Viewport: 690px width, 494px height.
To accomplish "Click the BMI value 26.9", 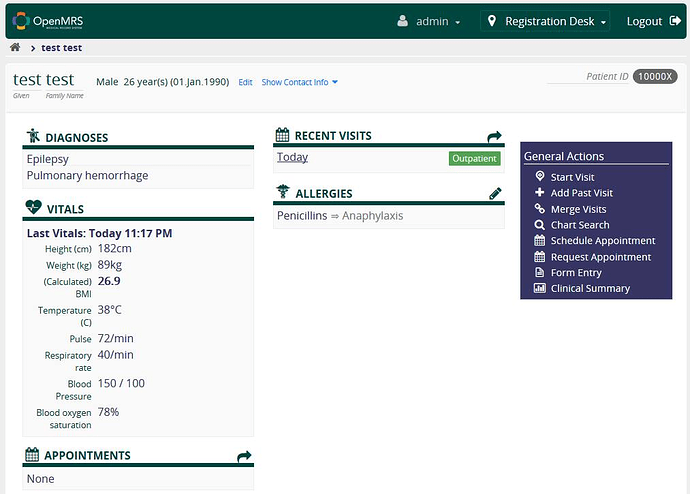I will [x=109, y=281].
